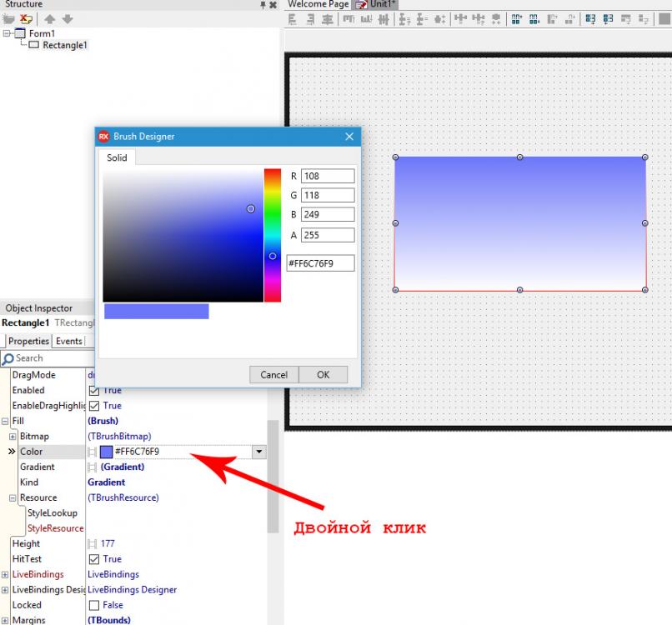
Task: Click the Cancel button
Action: 273,375
